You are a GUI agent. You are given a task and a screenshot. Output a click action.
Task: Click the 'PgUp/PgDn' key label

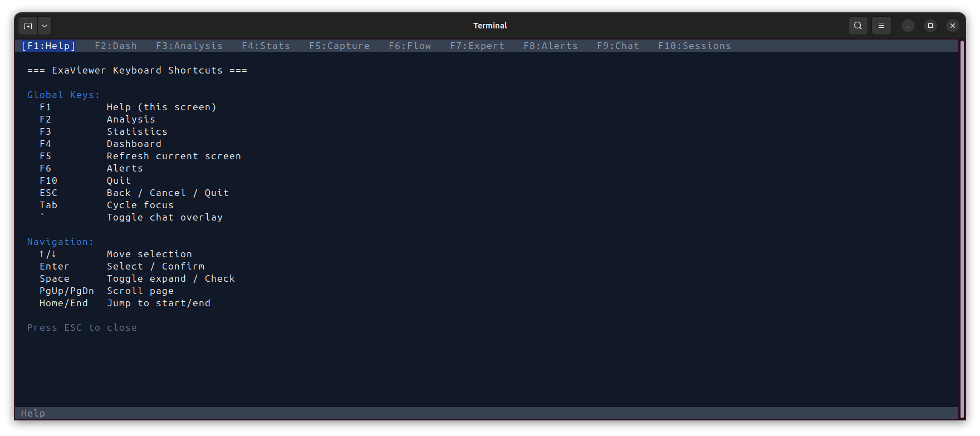(67, 291)
